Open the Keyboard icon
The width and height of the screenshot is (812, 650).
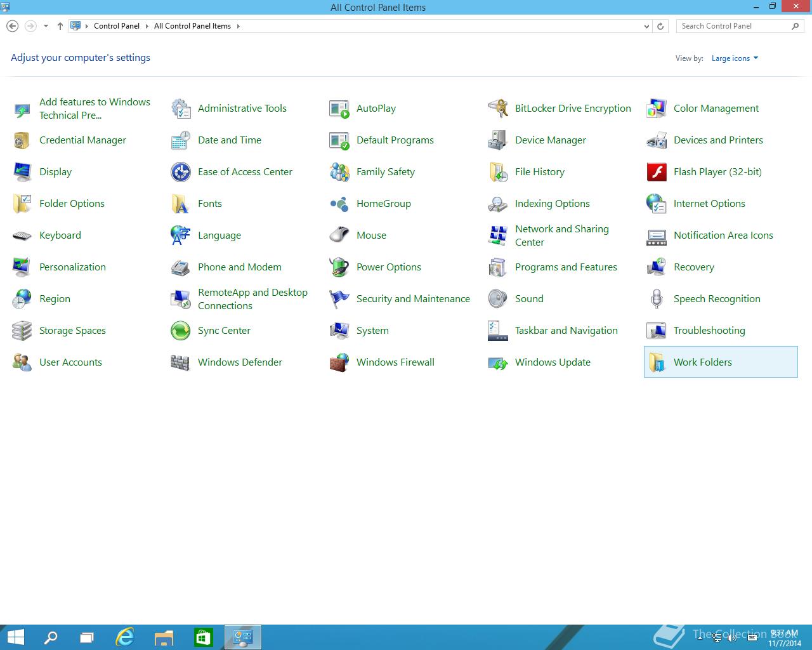point(22,235)
